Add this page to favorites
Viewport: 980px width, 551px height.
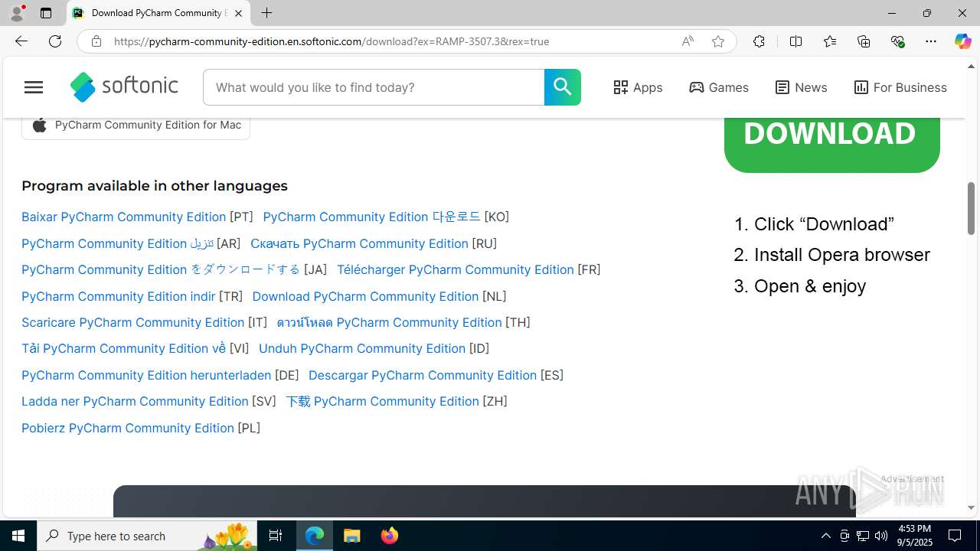[718, 41]
